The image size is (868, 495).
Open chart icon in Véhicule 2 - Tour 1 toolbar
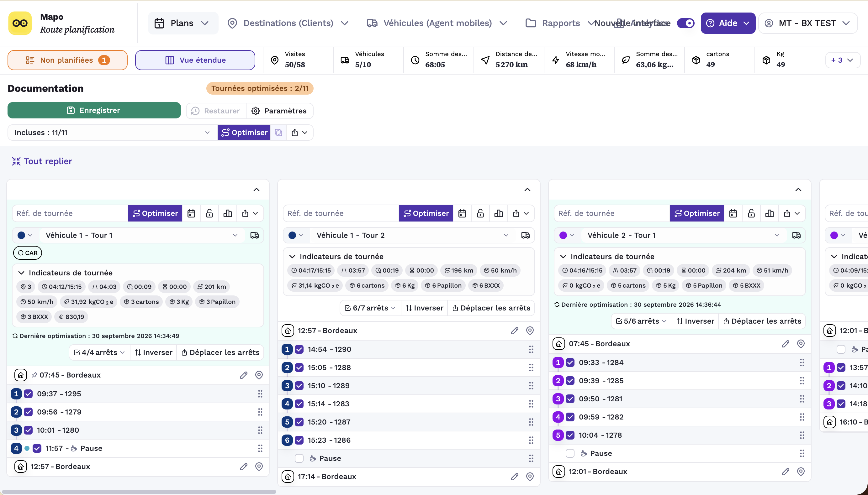(769, 213)
